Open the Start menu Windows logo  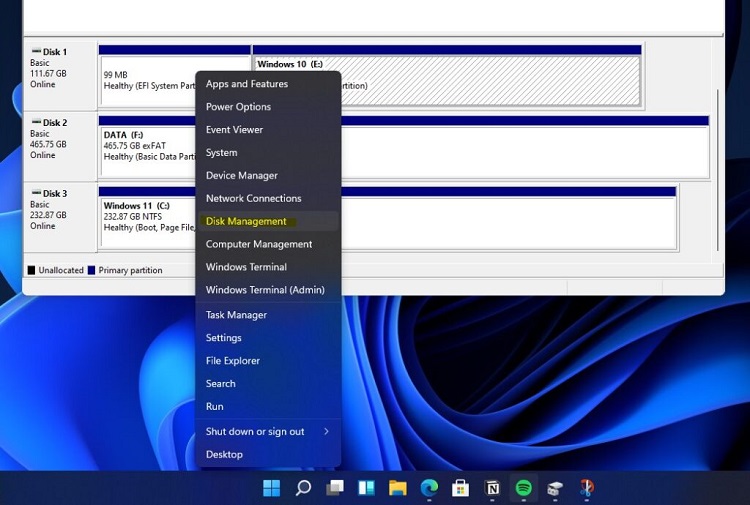pos(272,488)
